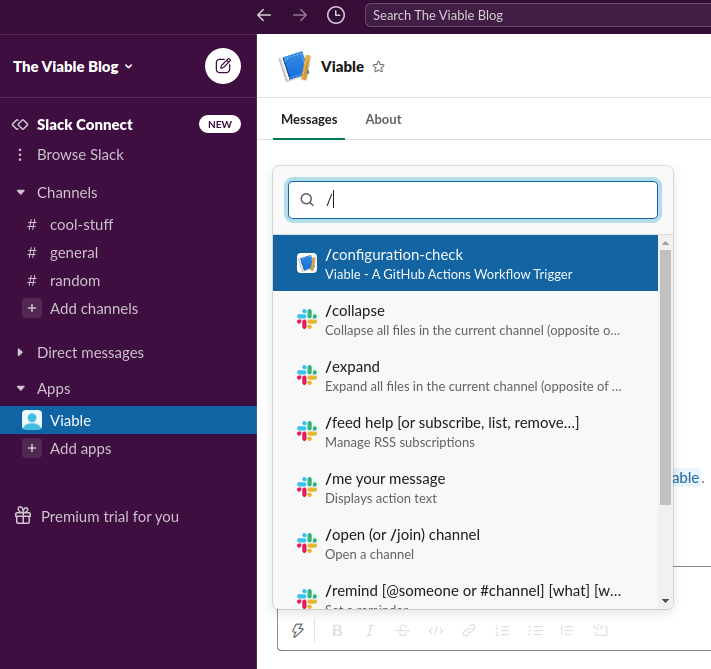Go forward with the right arrow

[300, 15]
